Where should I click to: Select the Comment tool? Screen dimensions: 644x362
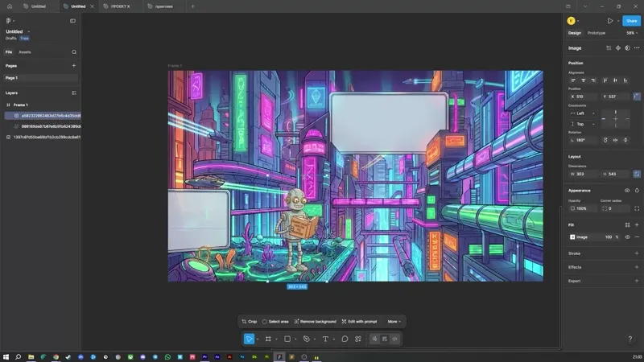[345, 339]
